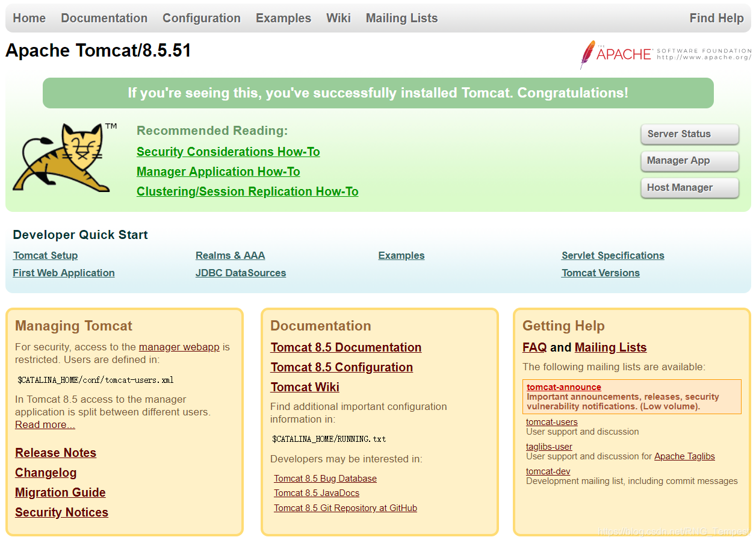Open the Apache Software Foundation logo
Image resolution: width=756 pixels, height=543 pixels.
tap(665, 54)
